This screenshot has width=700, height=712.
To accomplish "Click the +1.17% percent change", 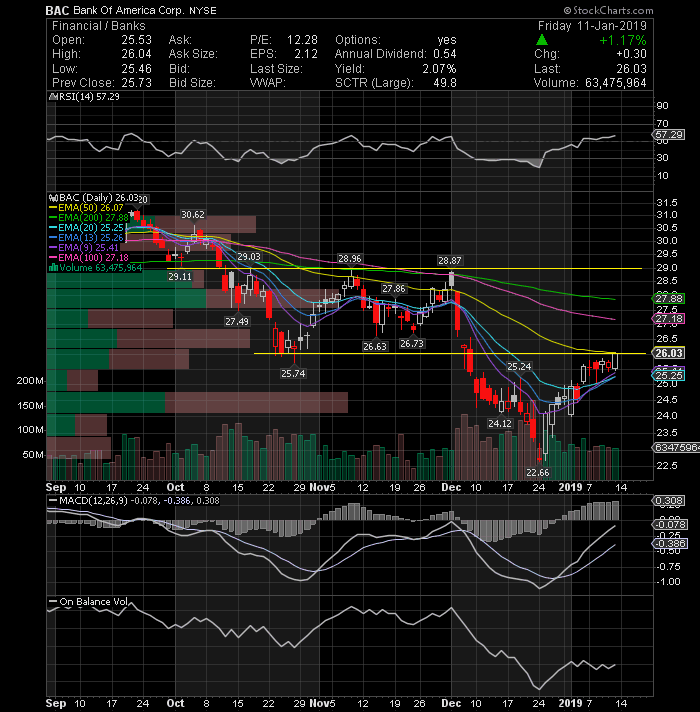I will (x=623, y=40).
